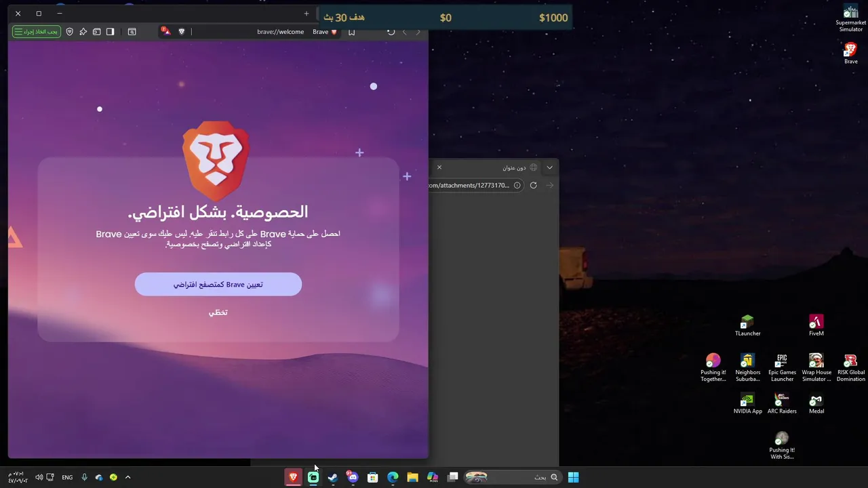Open NVIDIA App desktop shortcut

pyautogui.click(x=747, y=403)
